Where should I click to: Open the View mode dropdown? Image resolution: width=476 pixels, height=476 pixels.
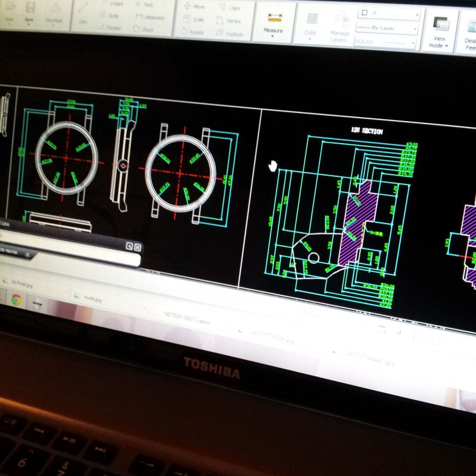[x=438, y=32]
